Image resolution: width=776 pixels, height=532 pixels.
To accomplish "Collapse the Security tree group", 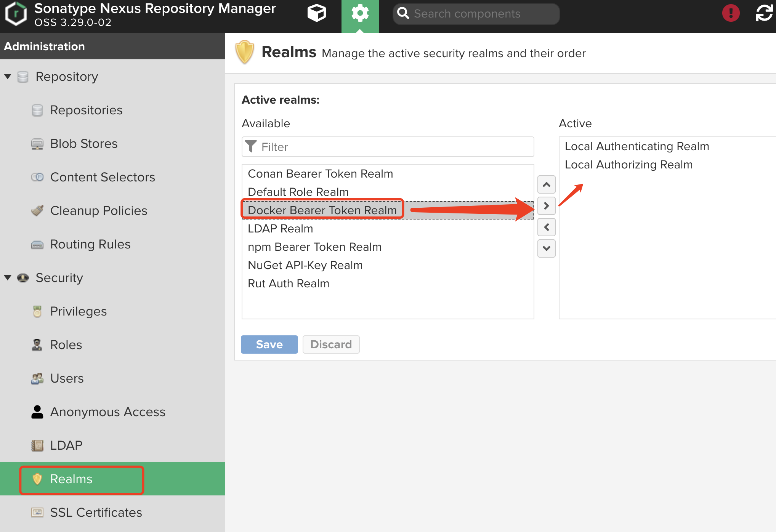I will pyautogui.click(x=8, y=278).
